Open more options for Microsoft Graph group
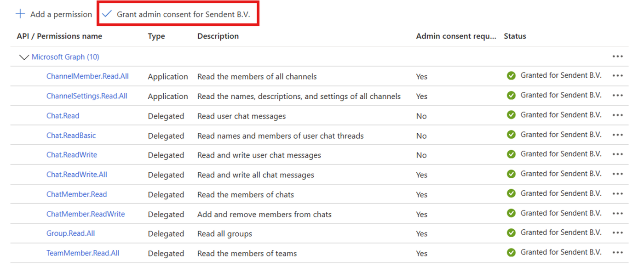Image resolution: width=644 pixels, height=272 pixels. point(617,57)
